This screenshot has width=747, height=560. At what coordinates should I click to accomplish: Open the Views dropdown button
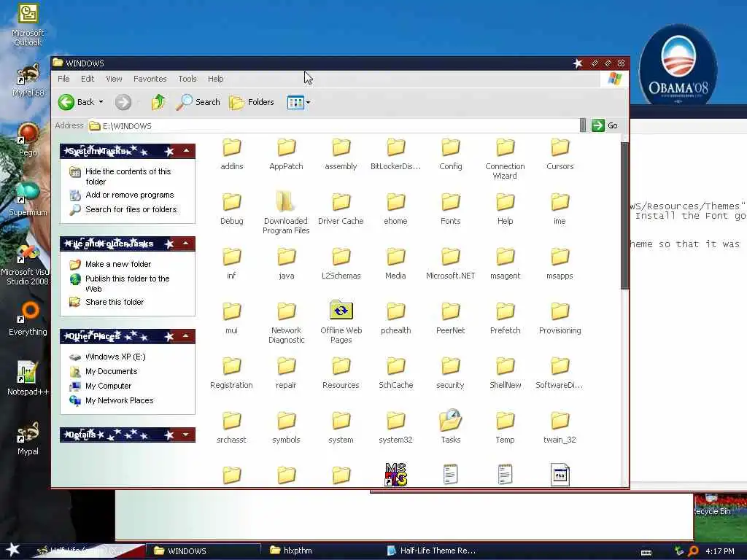(x=298, y=102)
